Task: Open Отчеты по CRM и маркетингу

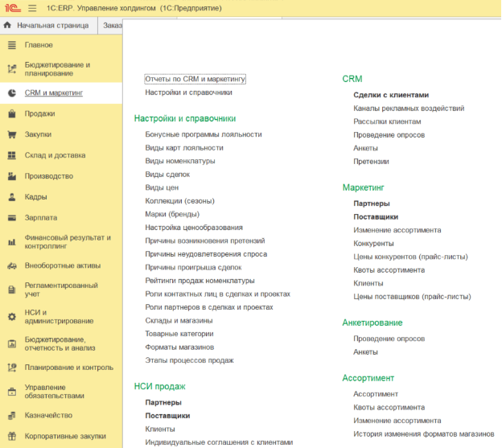Action: tap(195, 79)
